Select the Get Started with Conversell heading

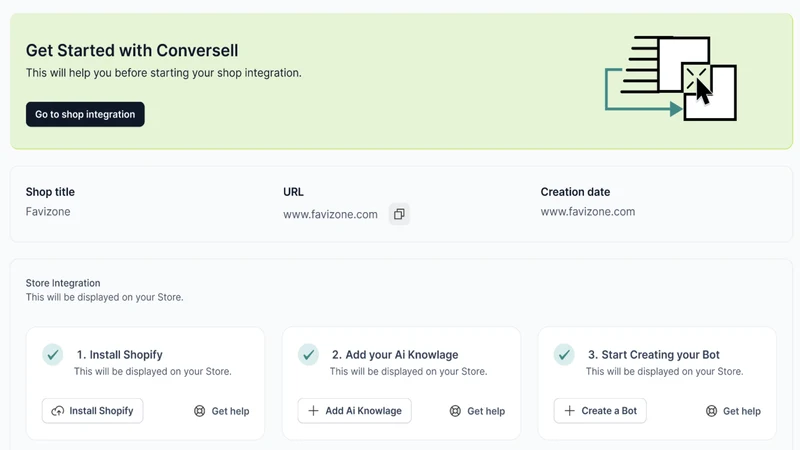click(132, 51)
